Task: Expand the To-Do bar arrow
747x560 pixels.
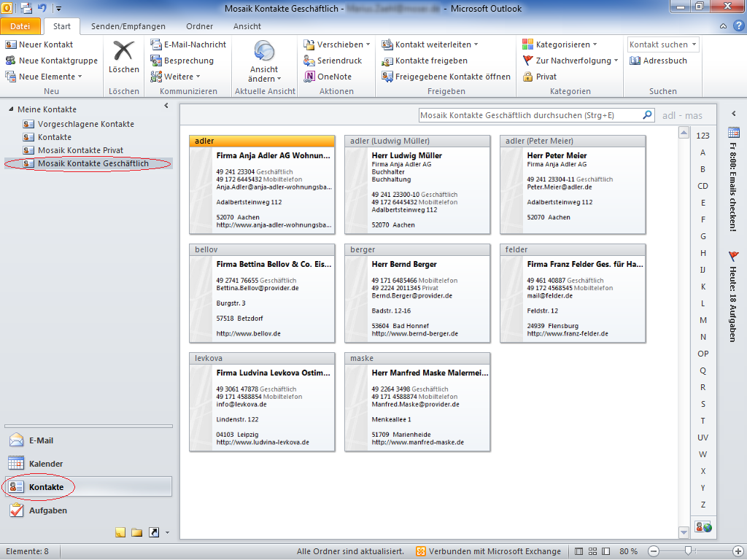Action: (x=734, y=113)
